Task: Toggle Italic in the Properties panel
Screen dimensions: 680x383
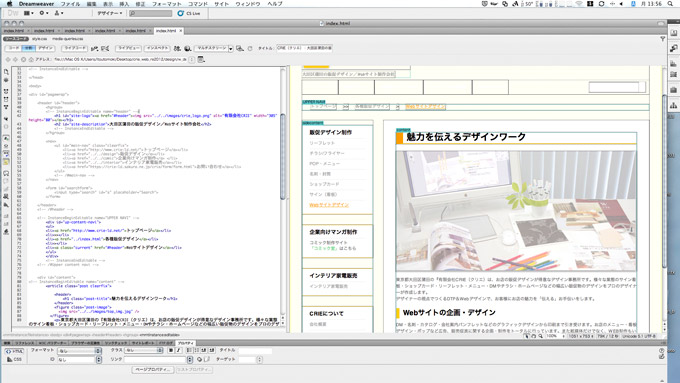Action: [178, 350]
